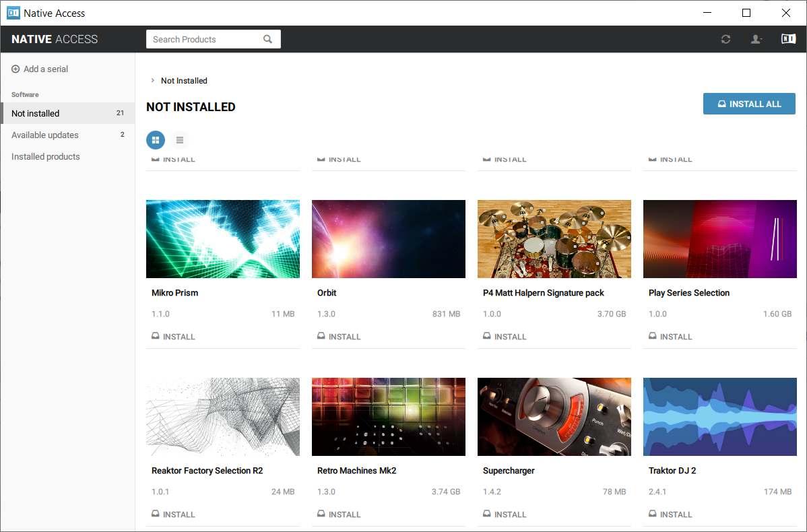
Task: Click the Traktor DJ 2 thumbnail
Action: point(720,417)
